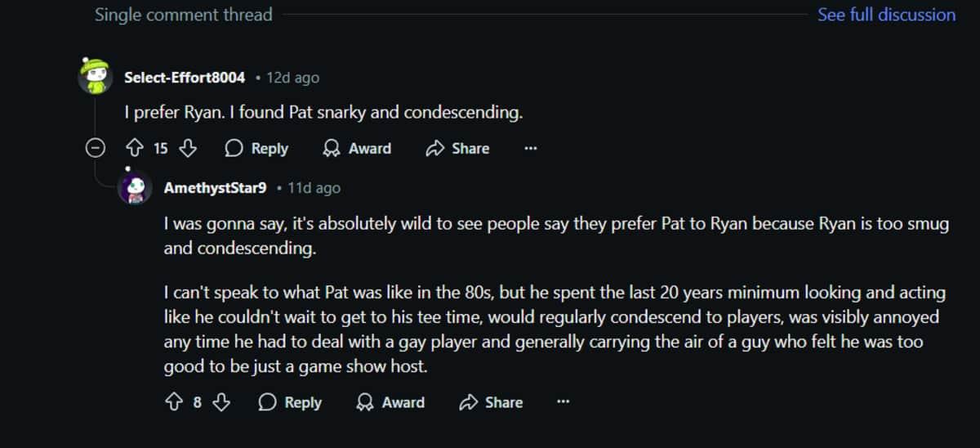This screenshot has width=980, height=448.
Task: Share AmethystStar9's comment
Action: click(x=491, y=402)
